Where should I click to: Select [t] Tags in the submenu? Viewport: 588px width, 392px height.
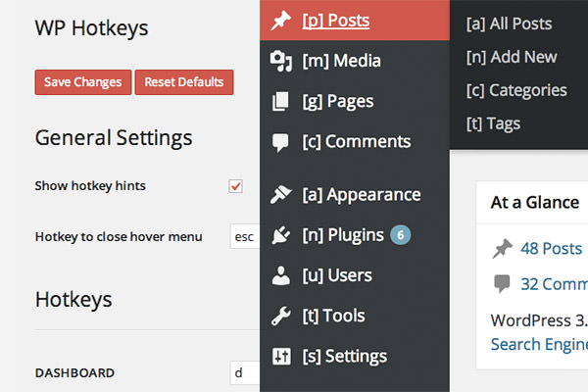point(493,123)
